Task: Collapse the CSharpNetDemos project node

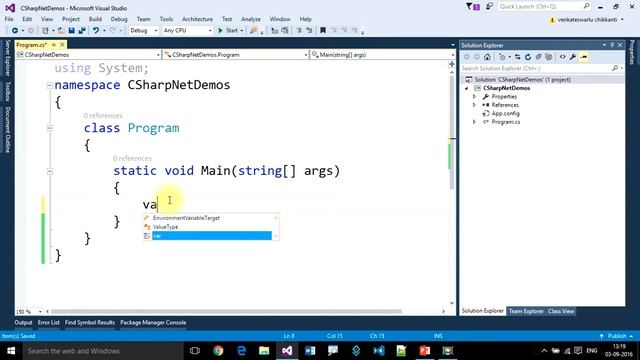Action: pos(467,89)
